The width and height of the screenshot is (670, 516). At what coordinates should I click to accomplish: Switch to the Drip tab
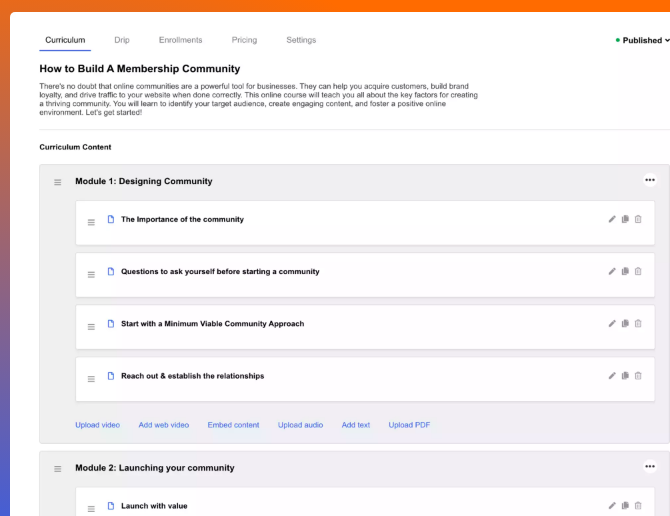122,40
